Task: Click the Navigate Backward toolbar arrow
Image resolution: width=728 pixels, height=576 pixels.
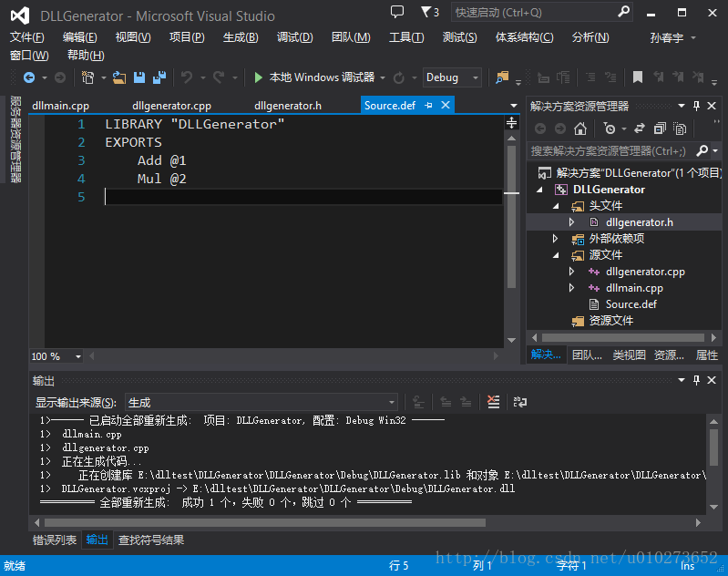Action: click(x=29, y=77)
